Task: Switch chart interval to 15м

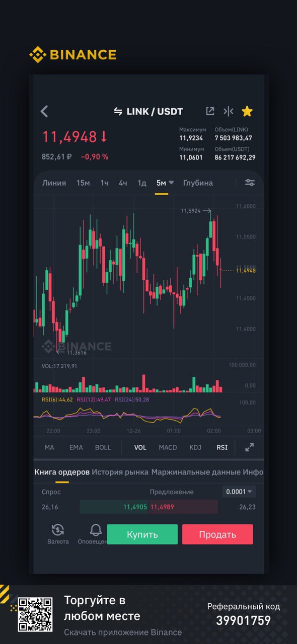Action: (x=83, y=183)
